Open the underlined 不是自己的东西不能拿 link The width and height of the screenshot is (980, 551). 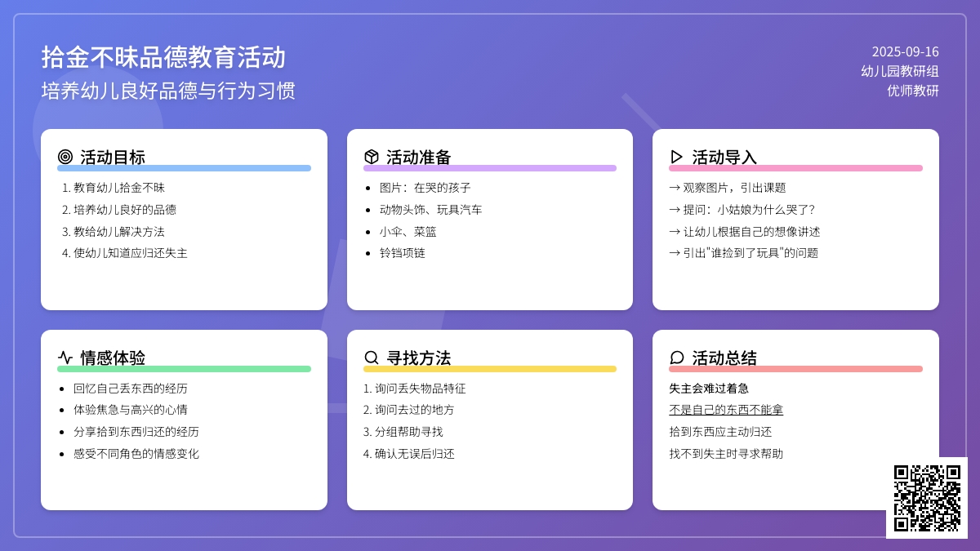[726, 410]
